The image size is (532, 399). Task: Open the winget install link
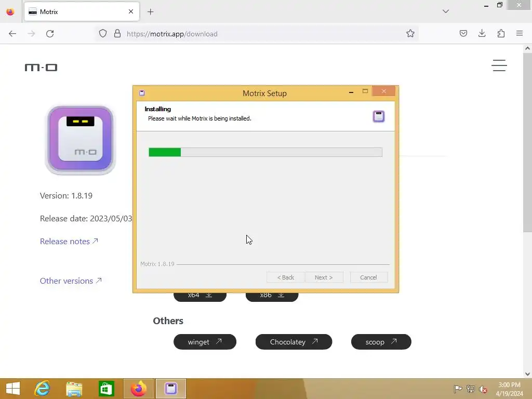click(x=205, y=342)
